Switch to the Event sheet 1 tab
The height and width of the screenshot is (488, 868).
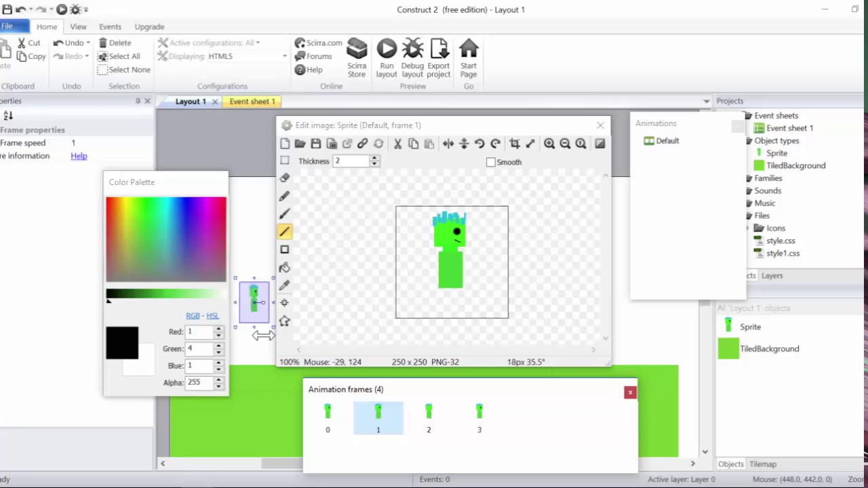(x=252, y=101)
